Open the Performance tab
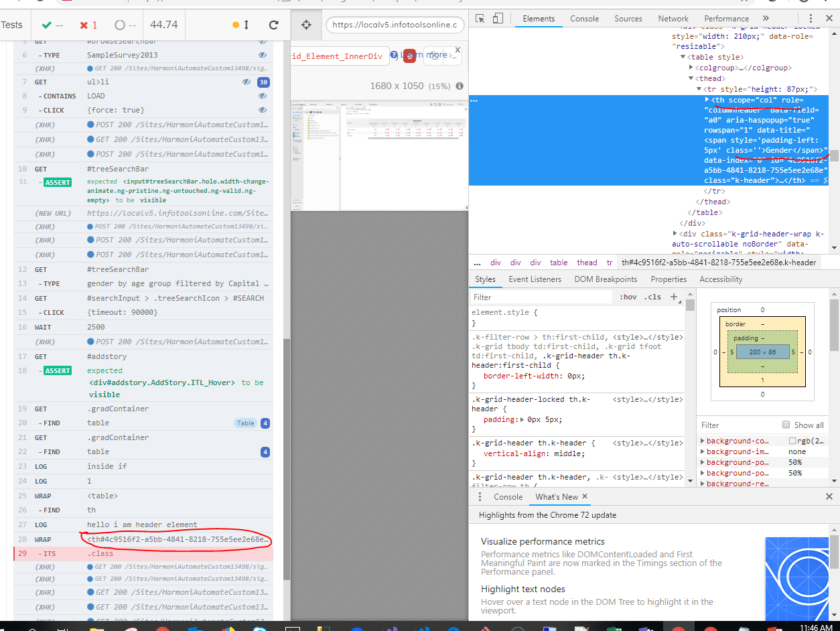Screen dimensions: 840x631 [x=727, y=19]
